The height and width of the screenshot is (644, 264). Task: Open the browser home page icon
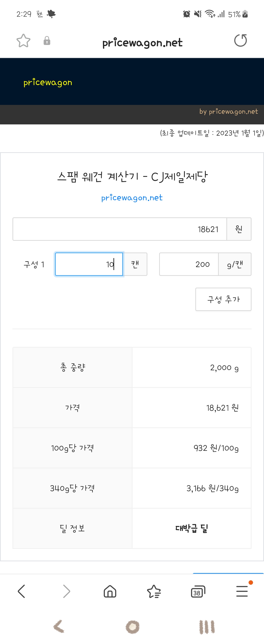coord(110,591)
